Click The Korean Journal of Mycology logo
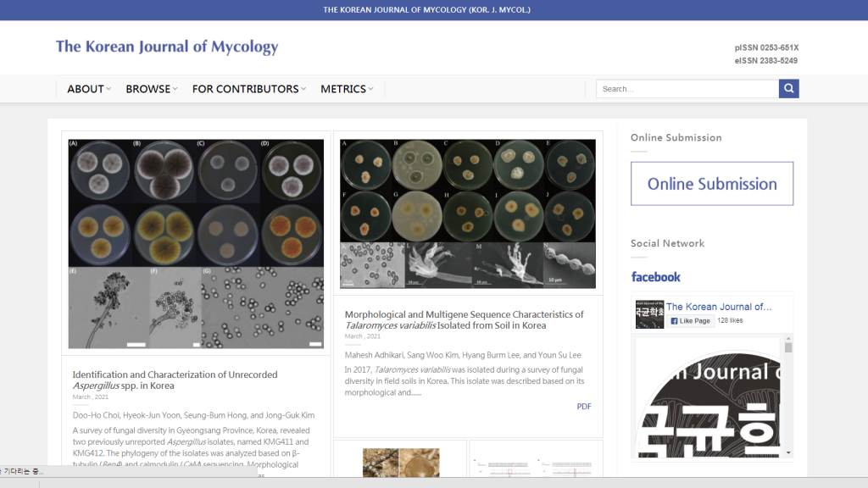868x488 pixels. click(x=167, y=47)
